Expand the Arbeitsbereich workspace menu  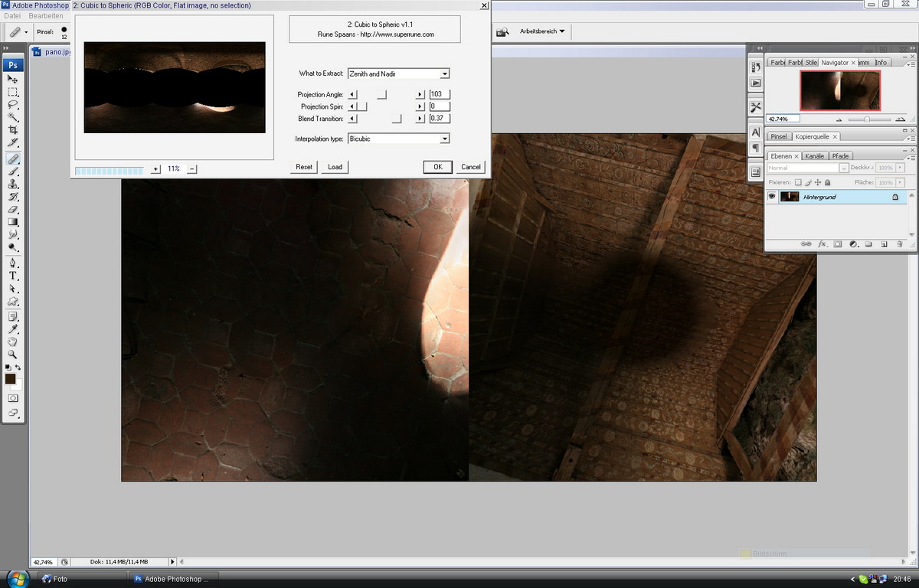pos(542,31)
